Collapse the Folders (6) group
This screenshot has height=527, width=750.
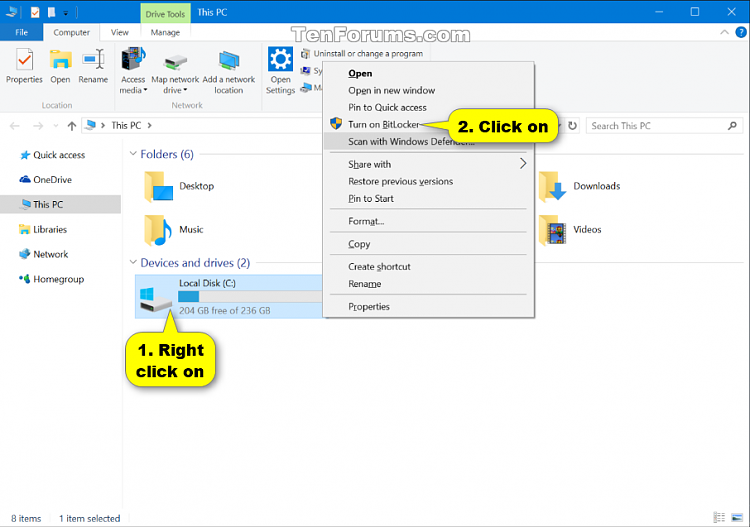(133, 154)
